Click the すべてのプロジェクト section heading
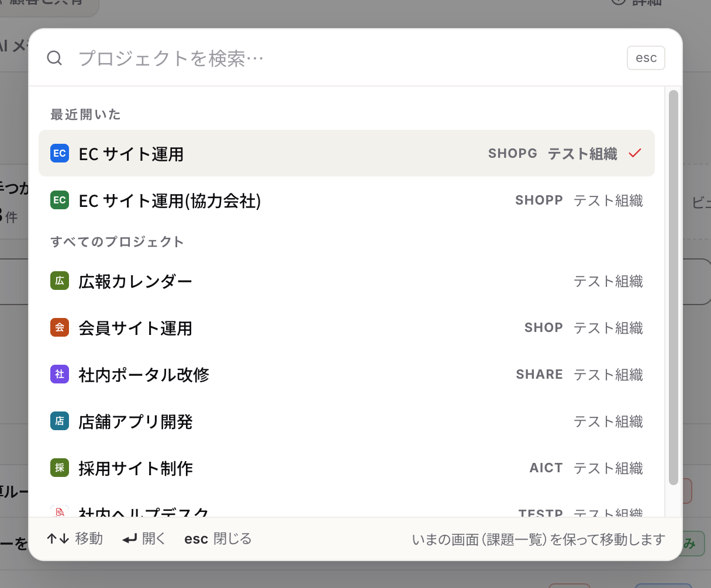 click(x=117, y=242)
